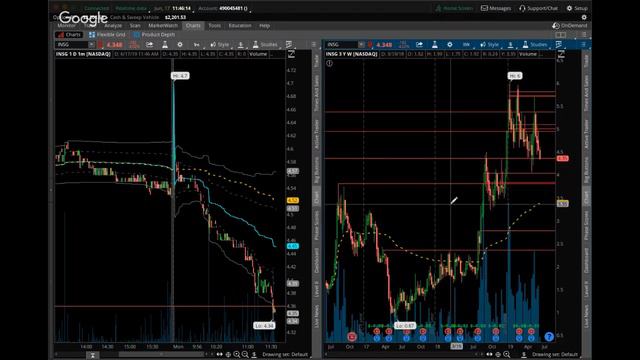Select the Flexible Grid sub-tab
Screen dimensions: 640x360
point(107,35)
